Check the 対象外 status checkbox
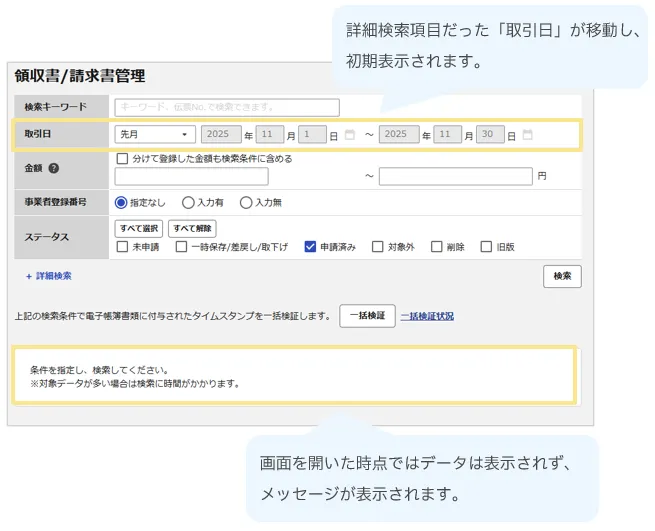The height and width of the screenshot is (531, 655). (378, 246)
